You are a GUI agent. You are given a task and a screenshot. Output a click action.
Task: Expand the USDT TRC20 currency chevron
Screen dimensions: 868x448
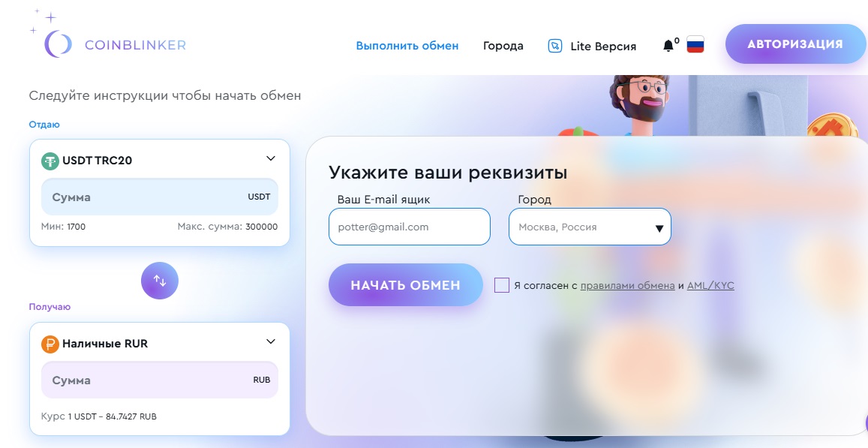271,158
